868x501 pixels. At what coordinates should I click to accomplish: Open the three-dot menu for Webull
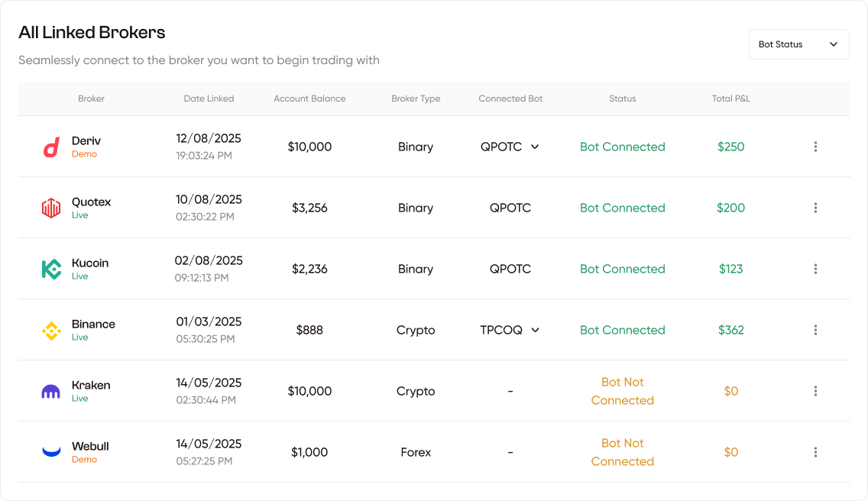click(x=815, y=452)
